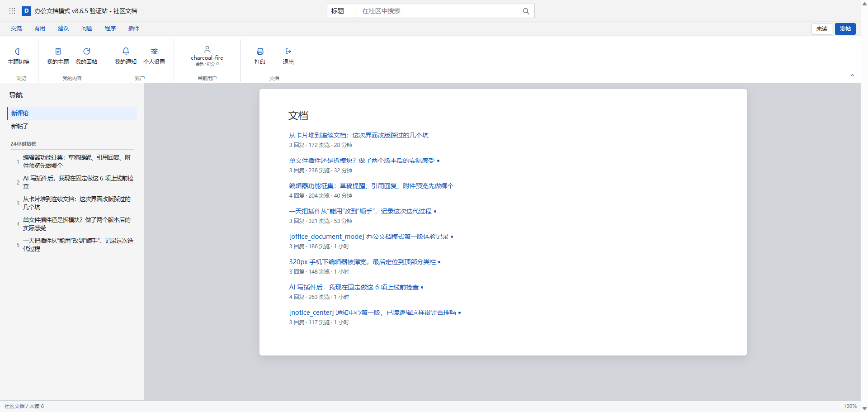Viewport: 868px width, 412px height.
Task: Open the 插件 menu tab
Action: [134, 28]
